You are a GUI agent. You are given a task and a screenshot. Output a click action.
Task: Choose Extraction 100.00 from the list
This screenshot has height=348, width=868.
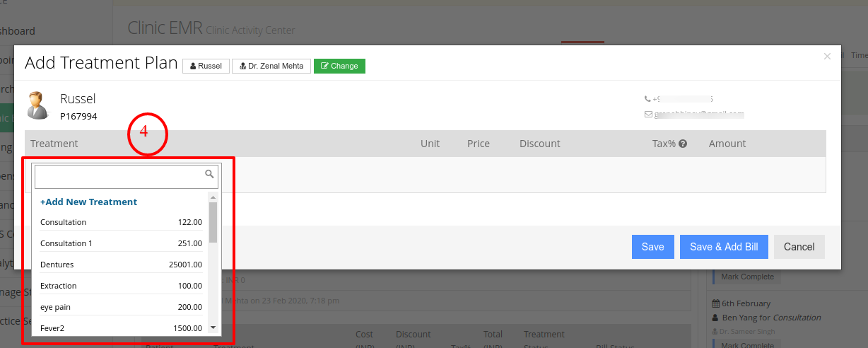point(121,286)
